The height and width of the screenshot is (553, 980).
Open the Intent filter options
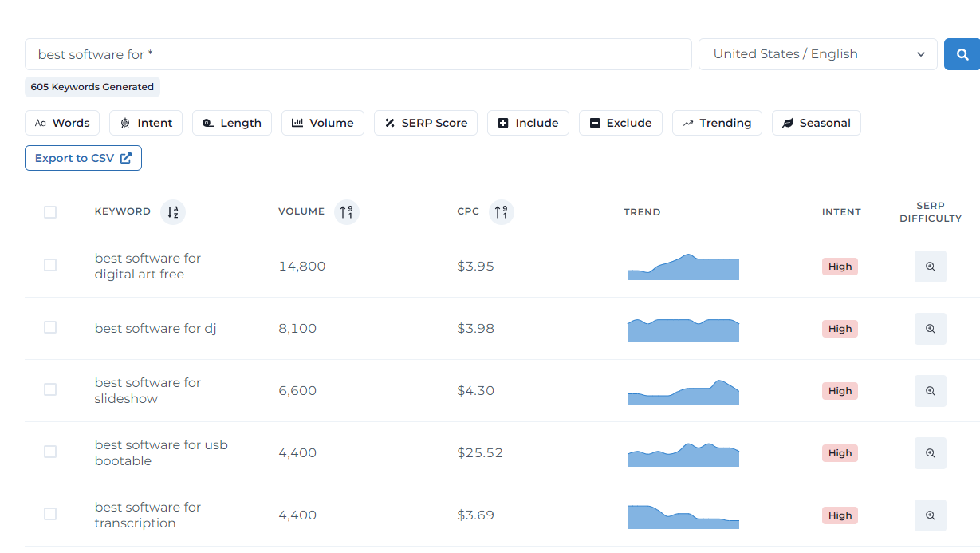146,123
